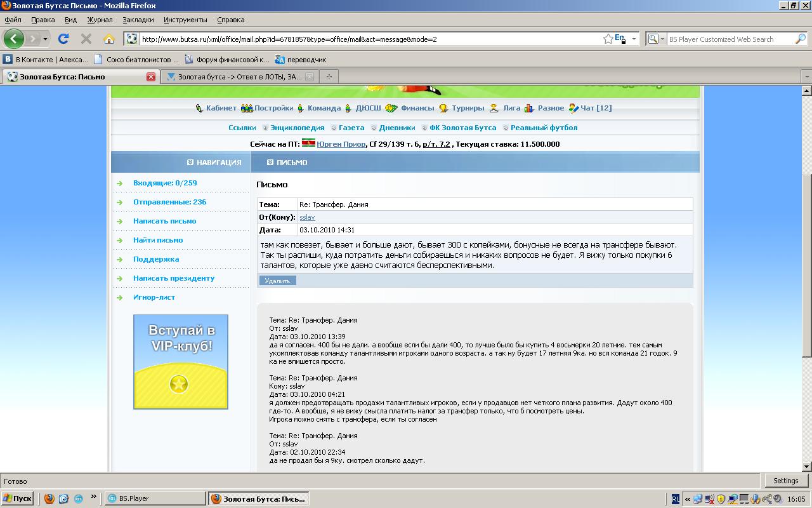Click the search magnifier in search box
Image resolution: width=812 pixels, height=508 pixels.
[800, 39]
